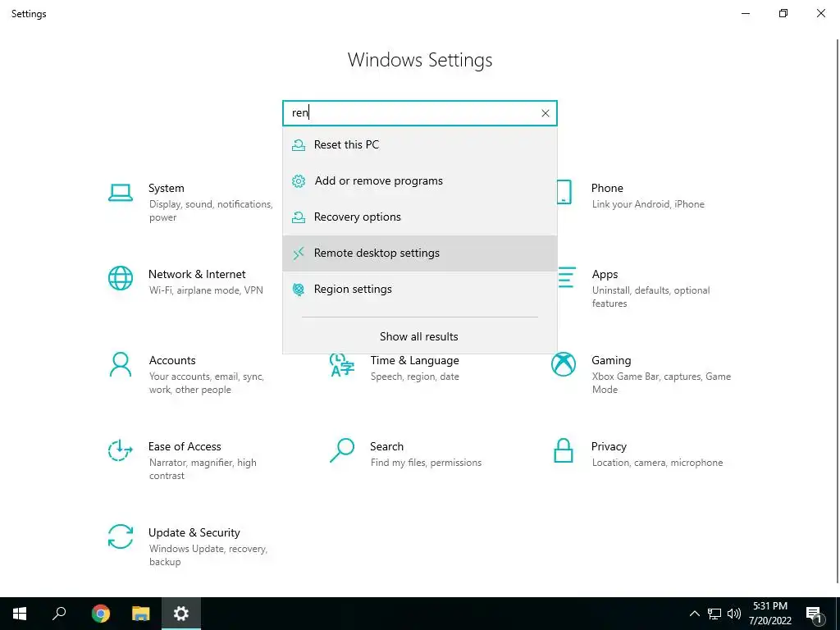Click the icon beside 'Remote desktop settings'
Viewport: 840px width, 630px height.
click(299, 253)
